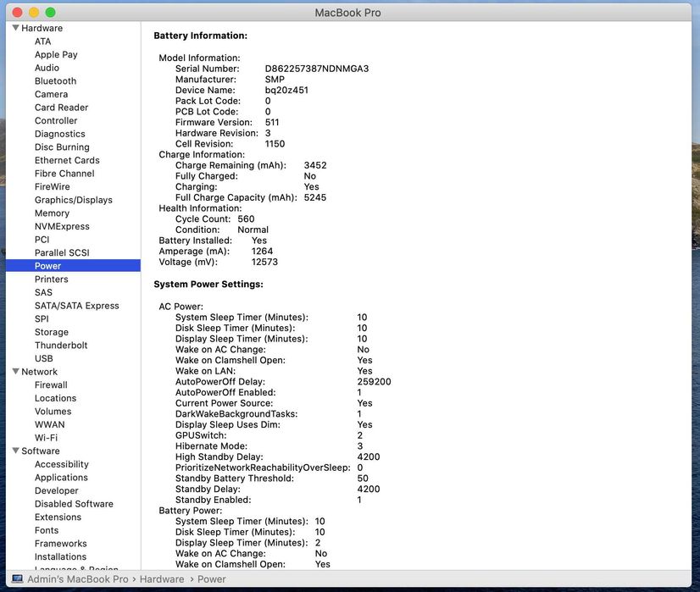Viewport: 700px width, 592px height.
Task: Open NVMExpress entry
Action: [62, 226]
